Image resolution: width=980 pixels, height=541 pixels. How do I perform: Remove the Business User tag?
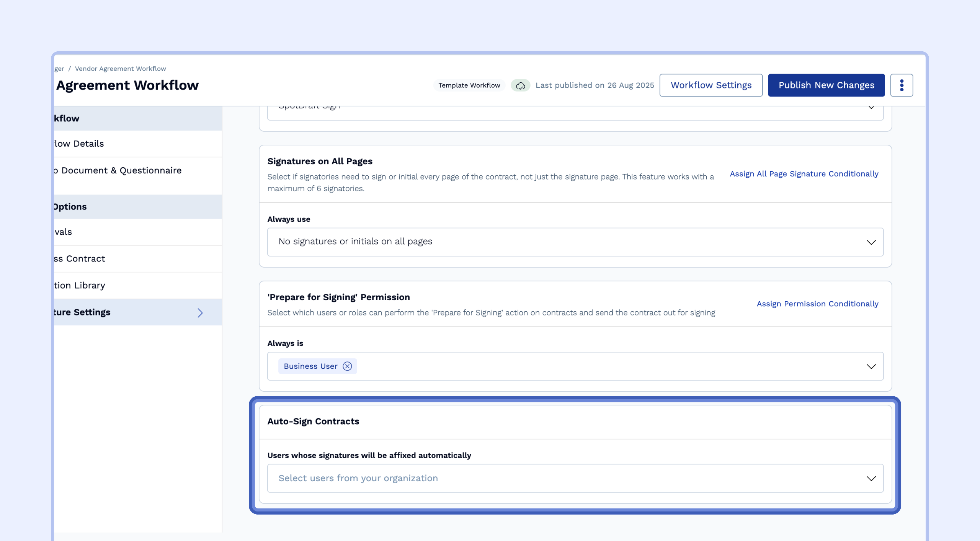(347, 366)
